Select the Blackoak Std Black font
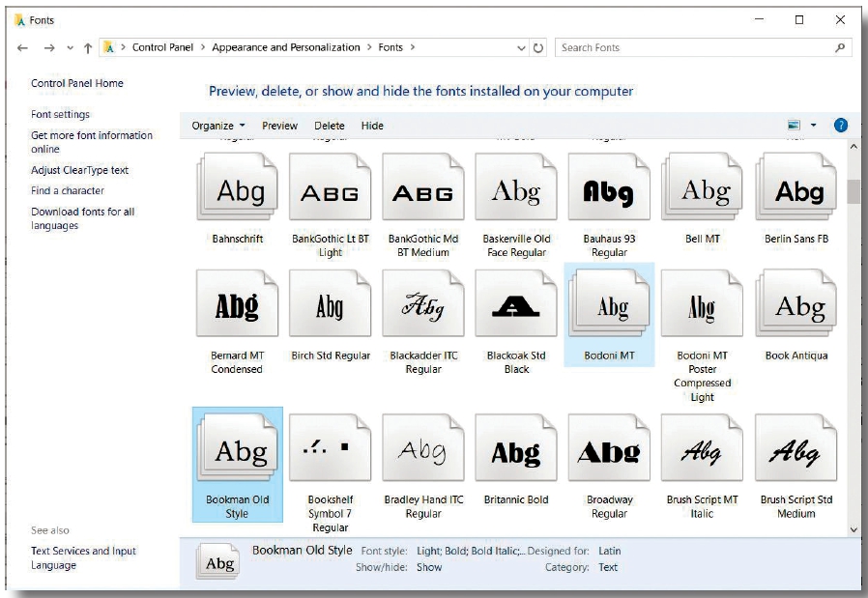The height and width of the screenshot is (598, 868). pos(516,303)
